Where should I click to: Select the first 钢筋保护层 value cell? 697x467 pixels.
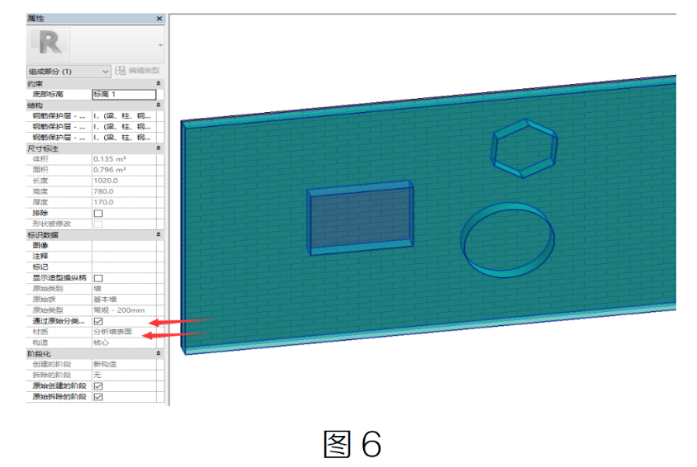click(124, 116)
